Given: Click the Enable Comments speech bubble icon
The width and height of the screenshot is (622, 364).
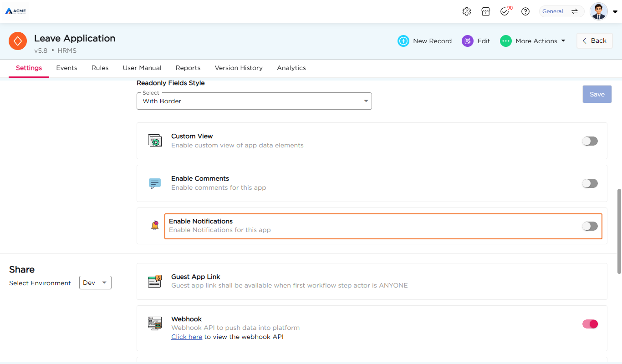Looking at the screenshot, I should pos(155,183).
